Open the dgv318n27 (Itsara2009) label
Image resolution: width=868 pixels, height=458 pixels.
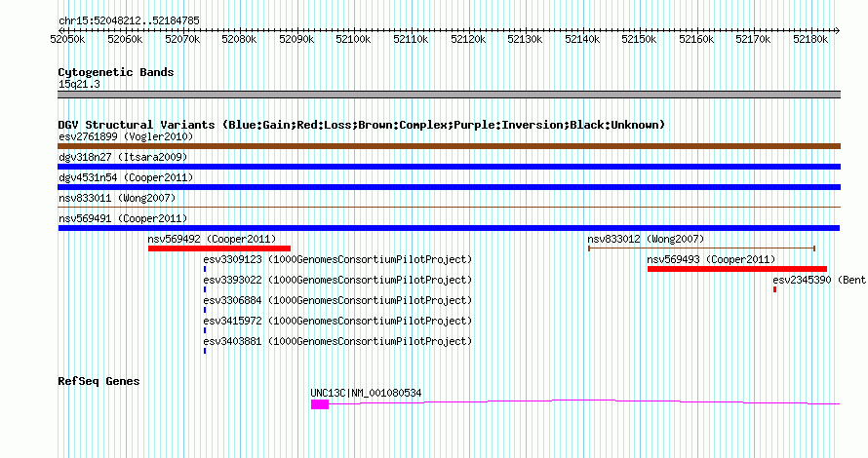pyautogui.click(x=123, y=157)
